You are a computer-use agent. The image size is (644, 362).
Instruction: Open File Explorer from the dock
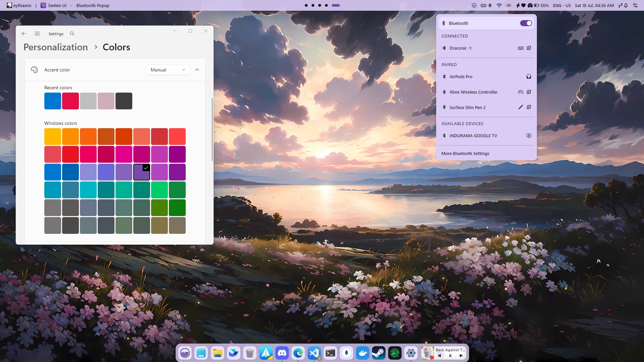217,353
